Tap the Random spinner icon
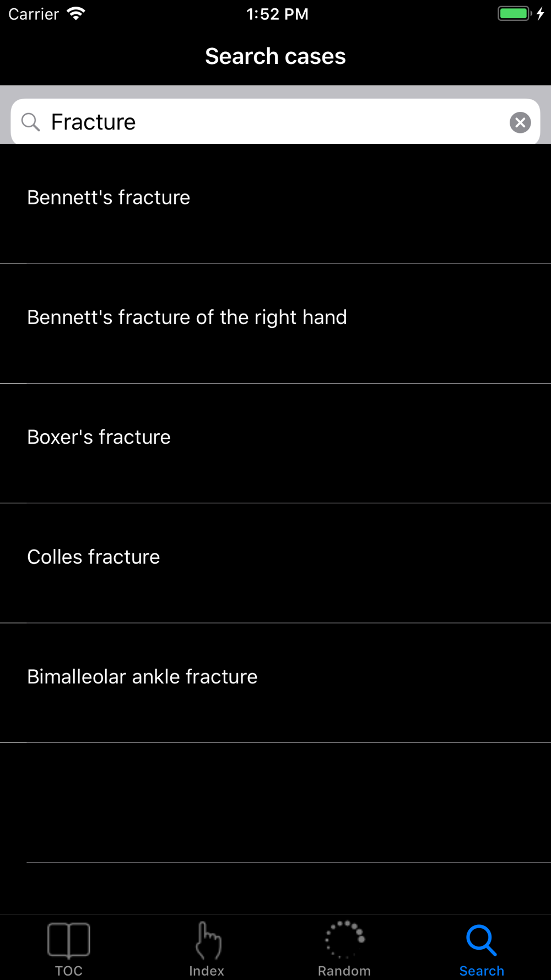 click(345, 940)
